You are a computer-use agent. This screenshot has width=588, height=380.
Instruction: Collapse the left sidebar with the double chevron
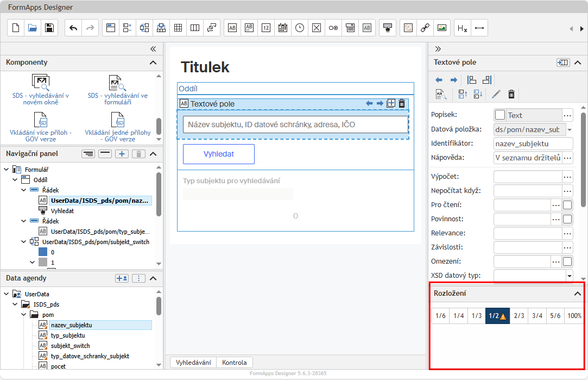coord(153,49)
